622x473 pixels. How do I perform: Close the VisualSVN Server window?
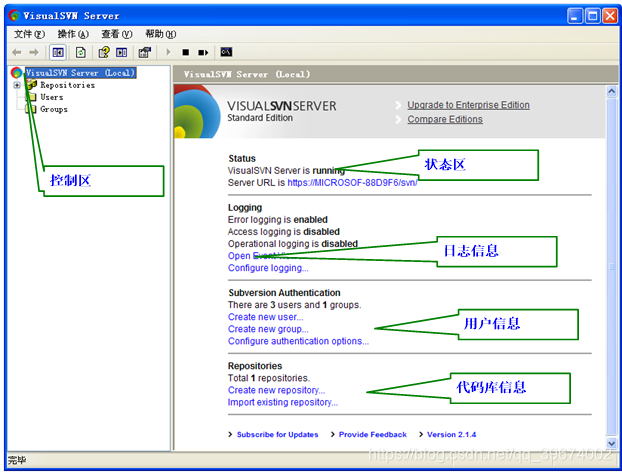pyautogui.click(x=610, y=16)
